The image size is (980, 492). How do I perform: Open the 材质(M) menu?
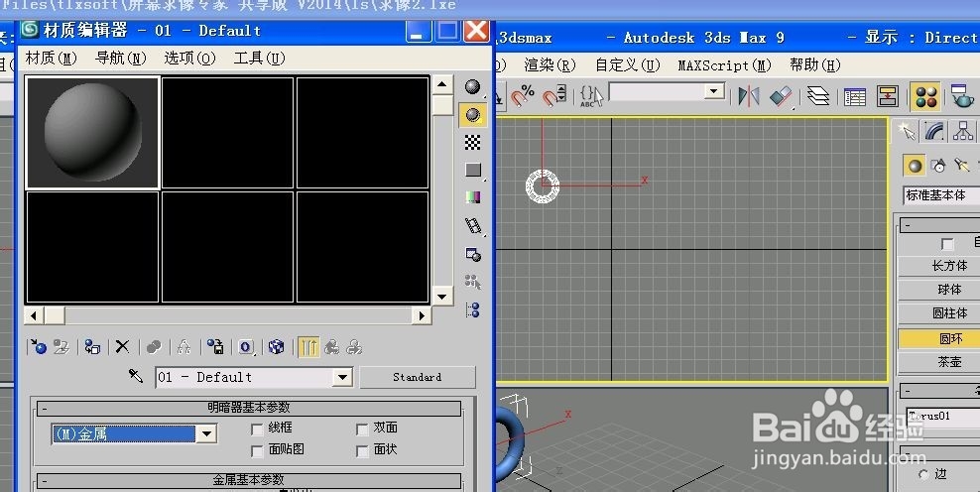(52, 59)
